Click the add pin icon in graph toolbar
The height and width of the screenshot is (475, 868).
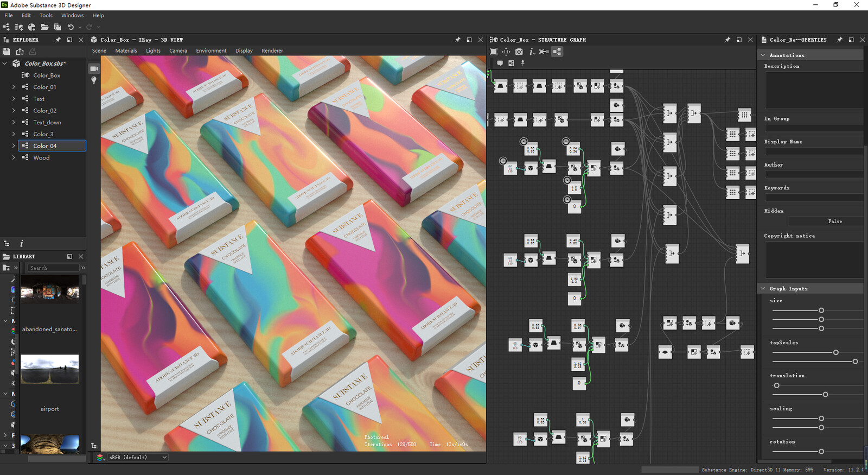tap(523, 63)
